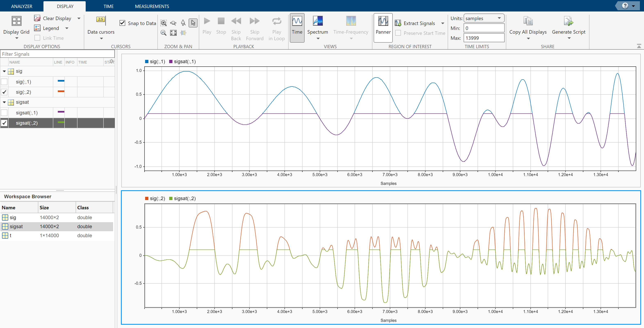Check the sigsat(:,1) signal checkbox
644x328 pixels.
point(4,113)
